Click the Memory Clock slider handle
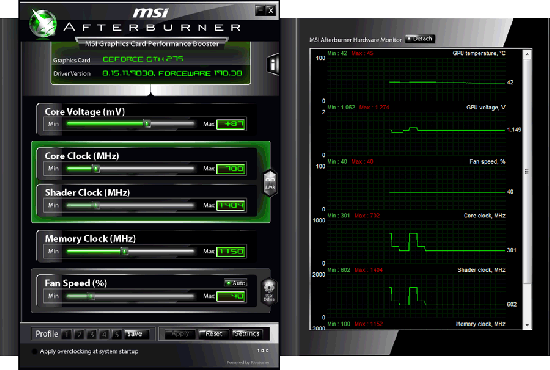Screen dimensions: 550x370 (x=124, y=251)
